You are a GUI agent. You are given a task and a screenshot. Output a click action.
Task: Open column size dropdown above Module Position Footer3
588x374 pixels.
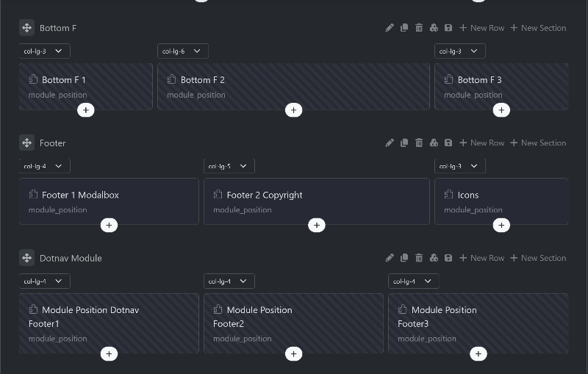(x=414, y=281)
